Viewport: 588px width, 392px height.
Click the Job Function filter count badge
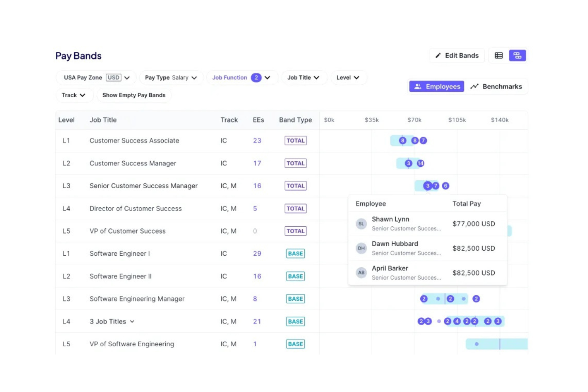pos(256,78)
